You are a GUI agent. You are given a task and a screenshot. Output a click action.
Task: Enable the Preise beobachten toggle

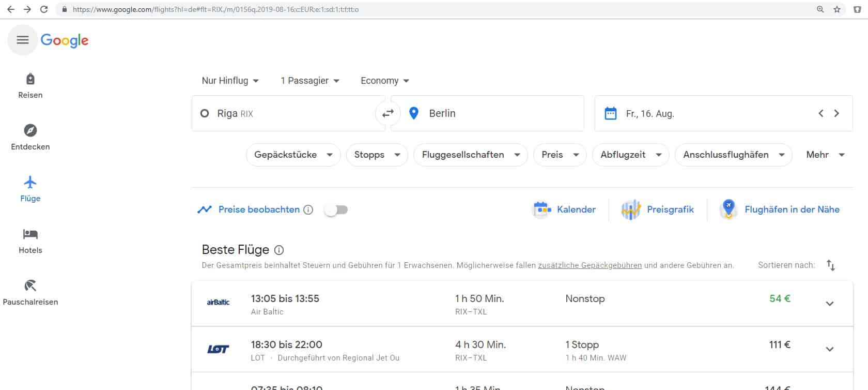pos(336,209)
